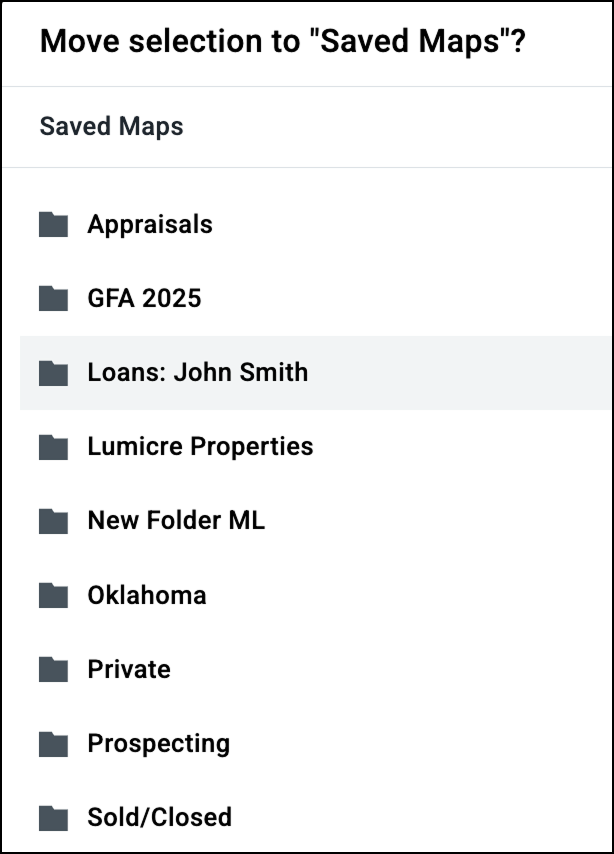Screen dimensions: 614x854
Task: Open the Prospecting folder
Action: point(158,743)
